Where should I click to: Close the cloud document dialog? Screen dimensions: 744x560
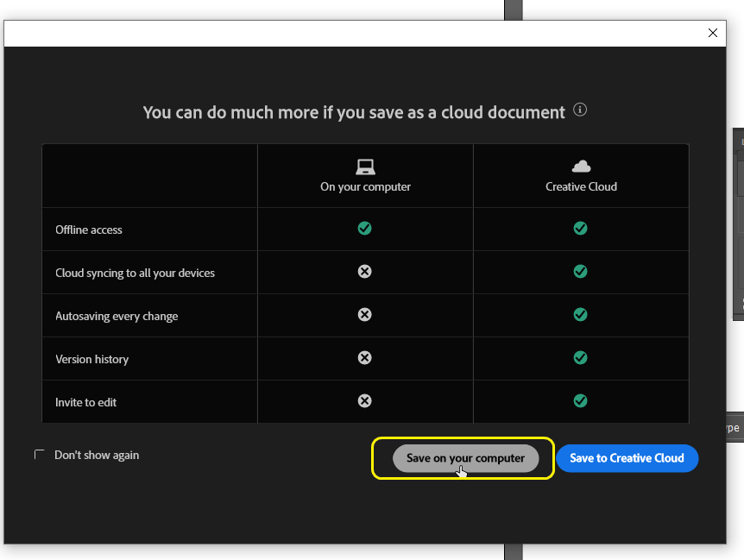coord(713,33)
